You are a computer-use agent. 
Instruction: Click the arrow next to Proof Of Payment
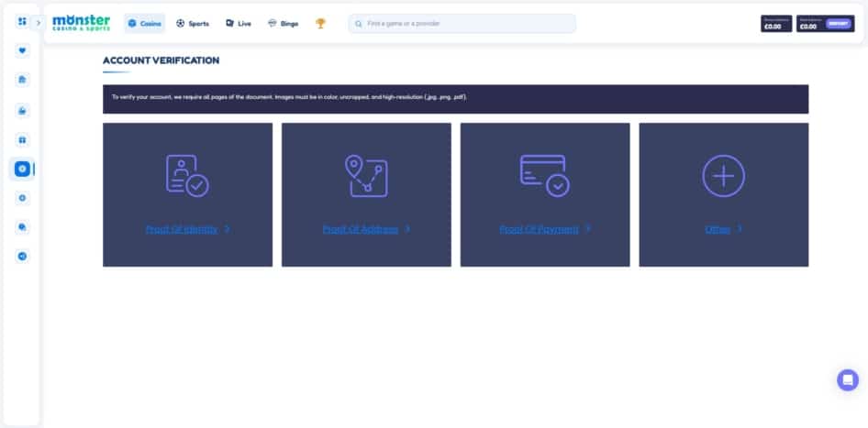click(x=588, y=229)
